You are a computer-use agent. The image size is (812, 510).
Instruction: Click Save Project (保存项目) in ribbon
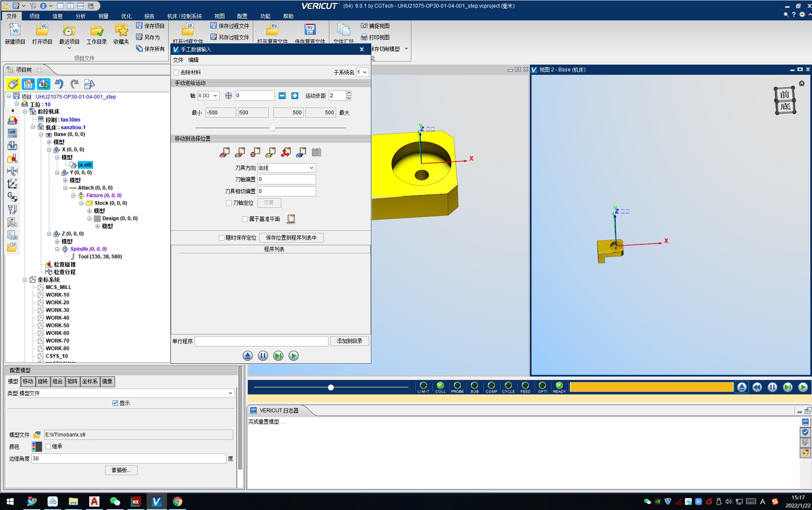click(150, 26)
